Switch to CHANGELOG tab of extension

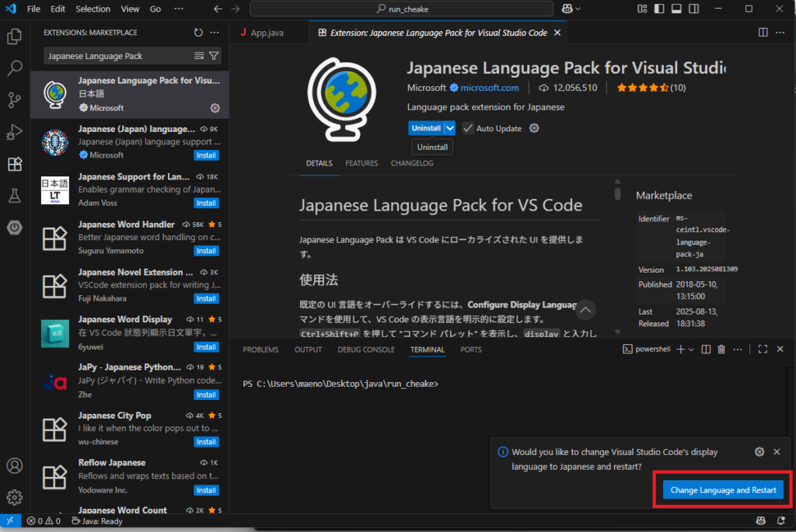click(x=412, y=163)
